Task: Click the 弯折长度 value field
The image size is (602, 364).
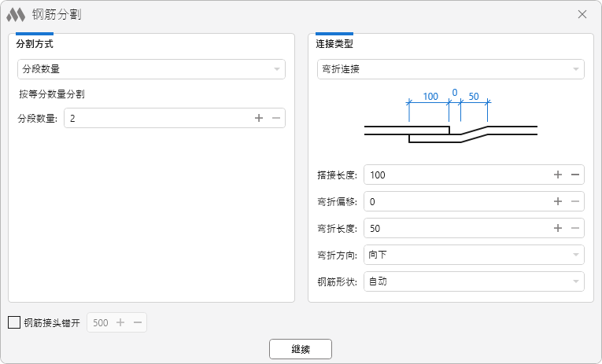Action: click(456, 228)
